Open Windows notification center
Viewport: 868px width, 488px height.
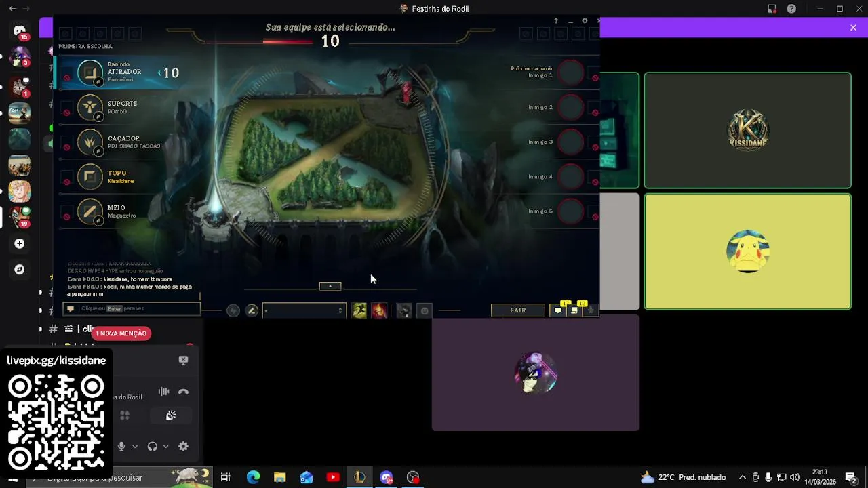point(851,477)
